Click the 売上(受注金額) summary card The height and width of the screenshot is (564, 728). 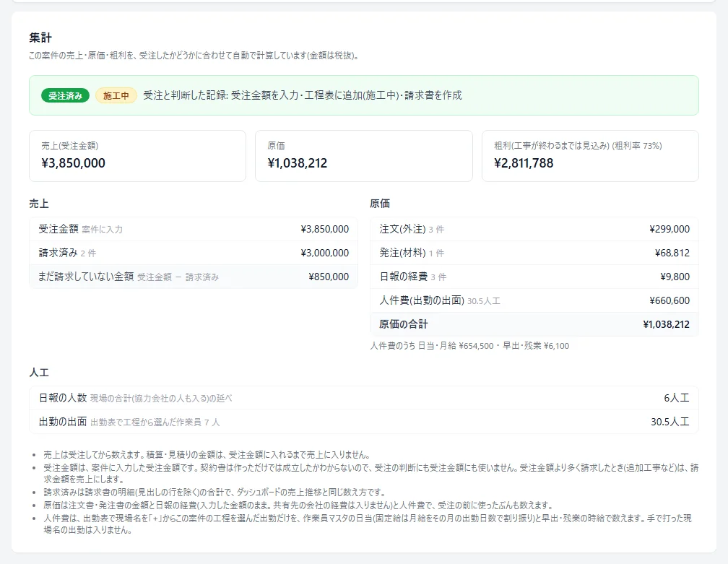click(x=137, y=156)
